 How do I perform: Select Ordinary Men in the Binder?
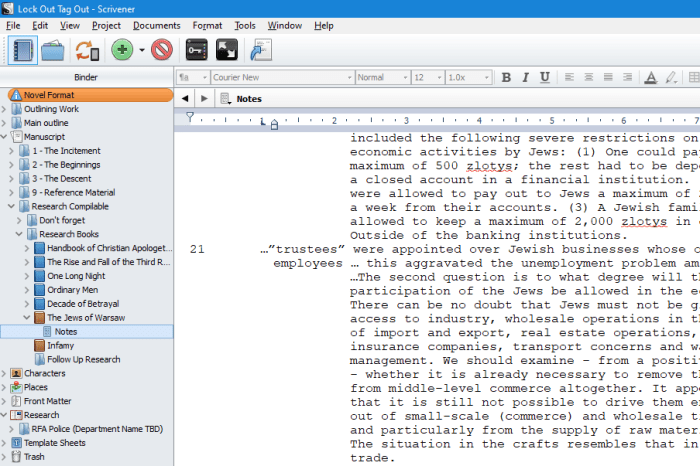(72, 289)
